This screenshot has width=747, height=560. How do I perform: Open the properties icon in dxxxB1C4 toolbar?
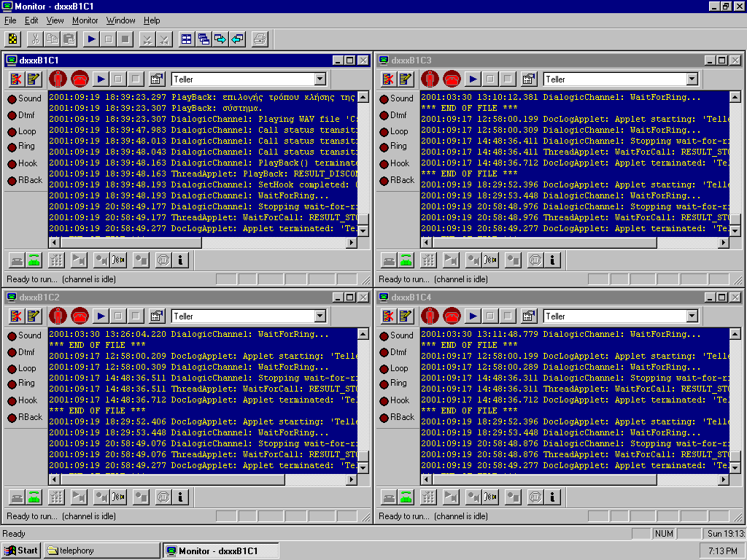[529, 316]
